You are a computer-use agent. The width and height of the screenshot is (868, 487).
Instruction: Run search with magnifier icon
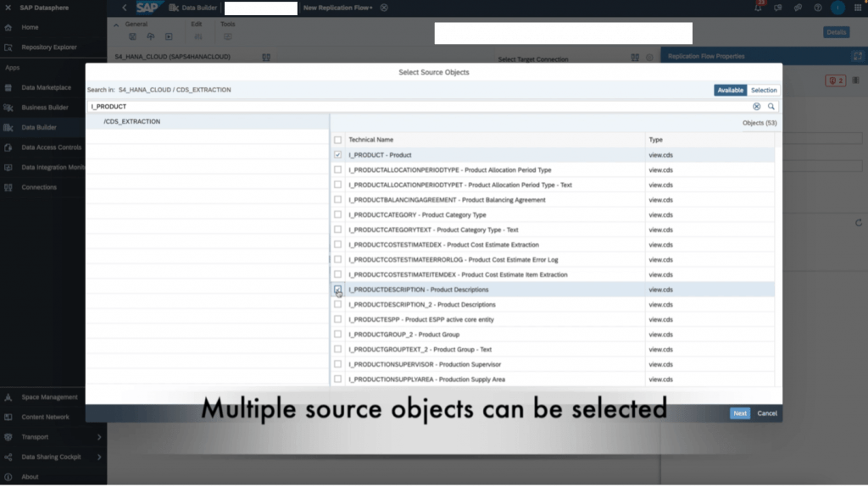(771, 106)
